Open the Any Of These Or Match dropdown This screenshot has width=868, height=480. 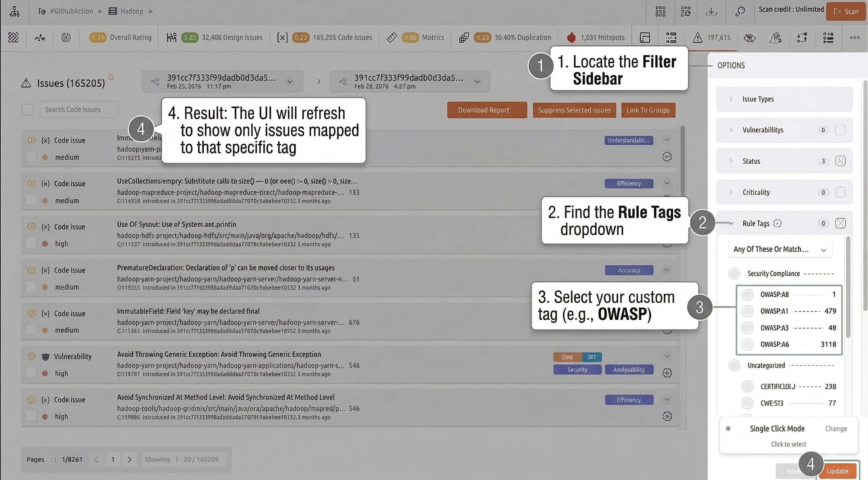point(780,249)
